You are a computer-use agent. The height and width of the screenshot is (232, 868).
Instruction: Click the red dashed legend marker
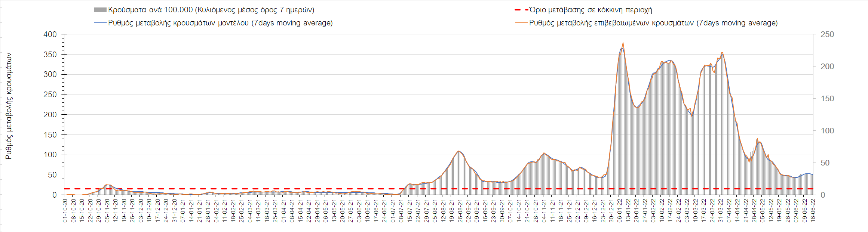click(521, 10)
